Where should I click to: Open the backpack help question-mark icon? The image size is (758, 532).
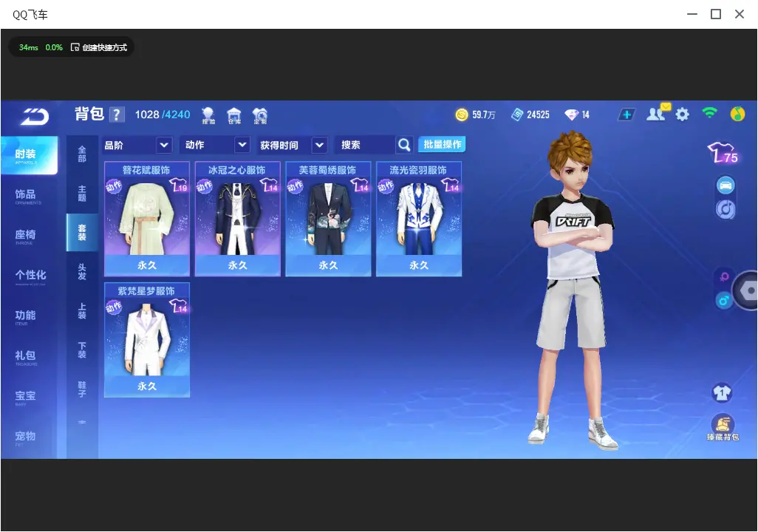point(117,115)
